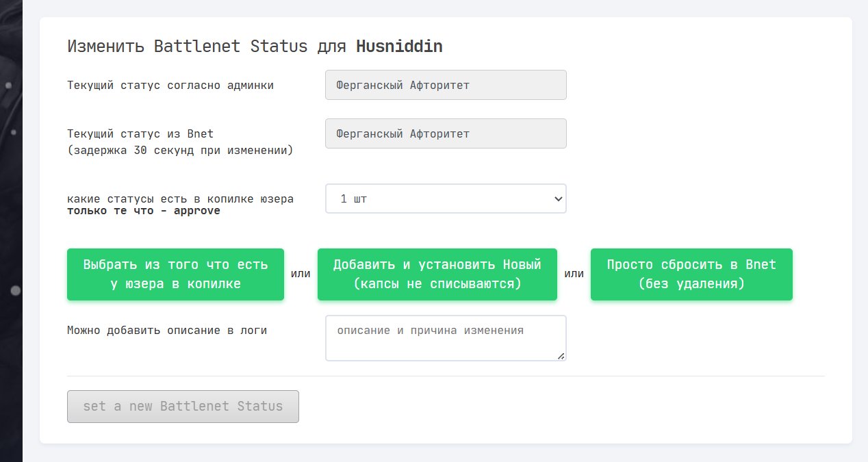
Task: Click "set a new Battlenet Status" button
Action: point(183,407)
